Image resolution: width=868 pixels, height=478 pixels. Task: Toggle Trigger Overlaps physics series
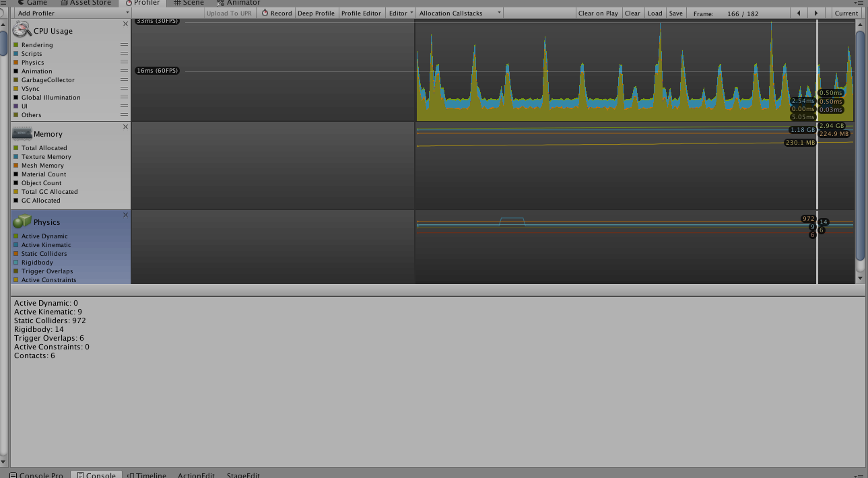click(15, 271)
